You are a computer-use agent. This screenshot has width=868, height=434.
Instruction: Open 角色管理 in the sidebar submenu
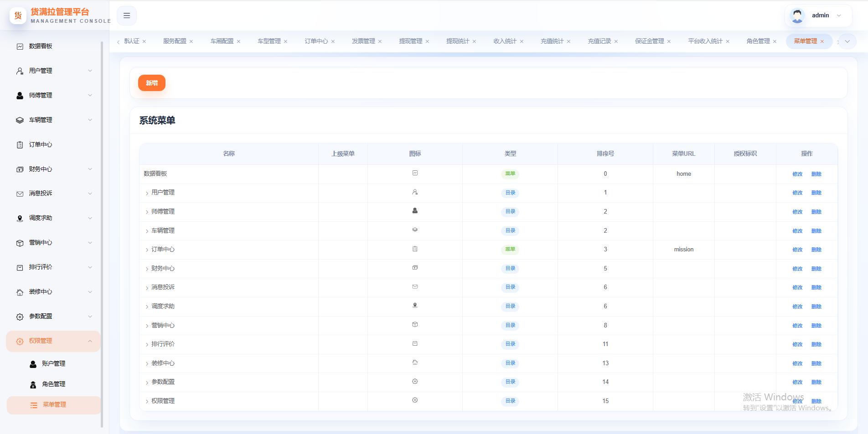(x=54, y=384)
